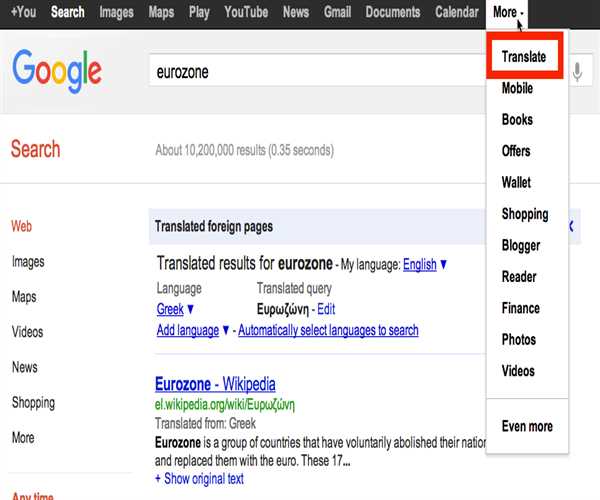Open the Eurozone - Wikipedia result
Viewport: 600px width, 500px height.
pyautogui.click(x=215, y=384)
